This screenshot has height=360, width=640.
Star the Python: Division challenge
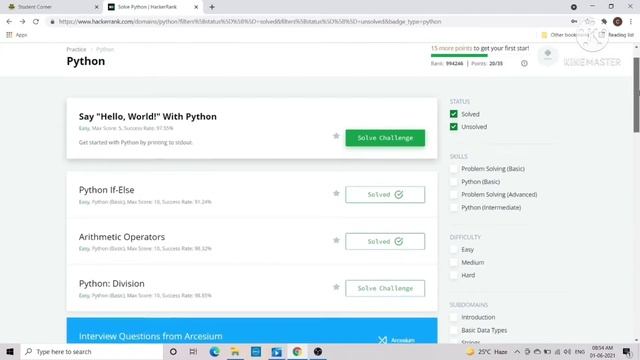pos(336,287)
